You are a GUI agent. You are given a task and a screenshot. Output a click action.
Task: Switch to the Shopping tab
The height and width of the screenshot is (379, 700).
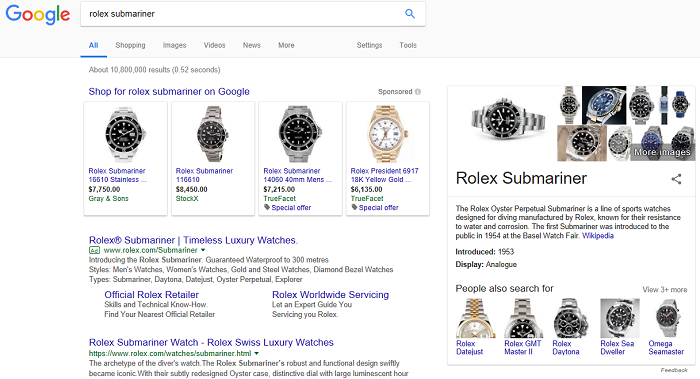tap(130, 45)
